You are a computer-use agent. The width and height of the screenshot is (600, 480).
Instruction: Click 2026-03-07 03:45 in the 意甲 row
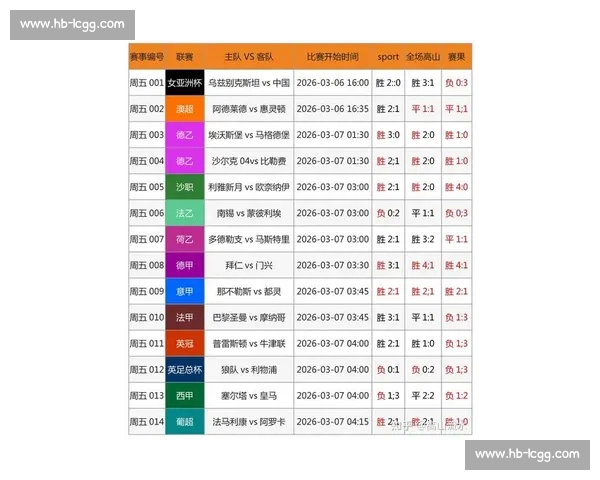point(333,291)
